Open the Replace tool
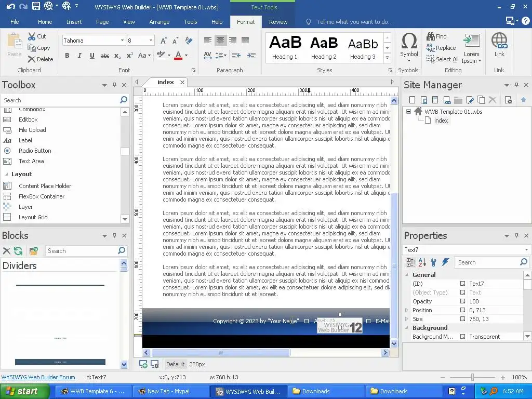Image resolution: width=532 pixels, height=399 pixels. (441, 48)
